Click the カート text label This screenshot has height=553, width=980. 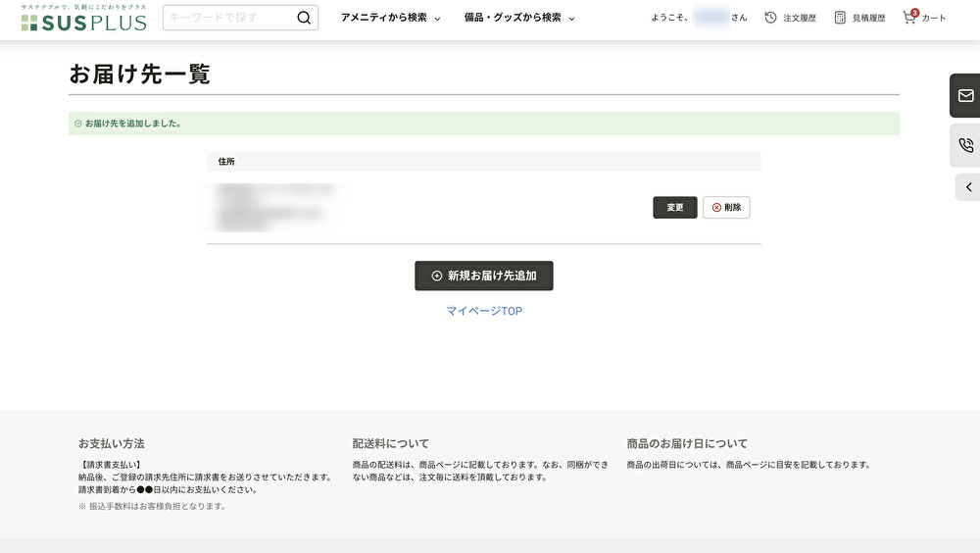pos(934,18)
